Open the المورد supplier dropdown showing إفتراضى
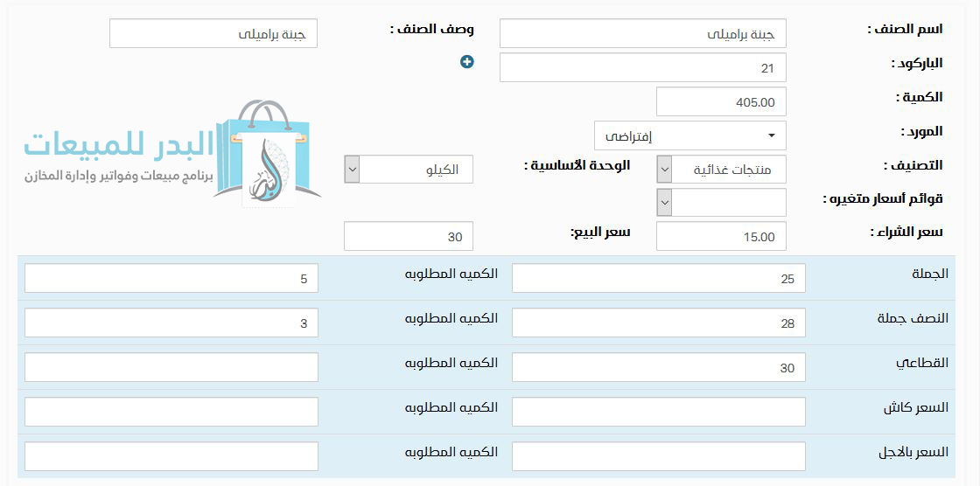Image resolution: width=980 pixels, height=486 pixels. pyautogui.click(x=690, y=135)
